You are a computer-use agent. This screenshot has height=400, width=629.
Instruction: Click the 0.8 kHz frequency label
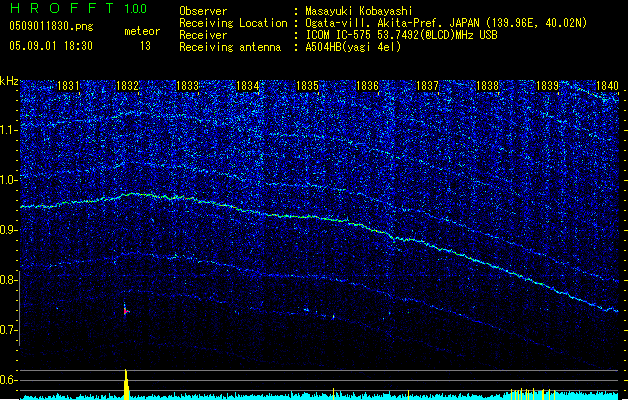(9, 280)
